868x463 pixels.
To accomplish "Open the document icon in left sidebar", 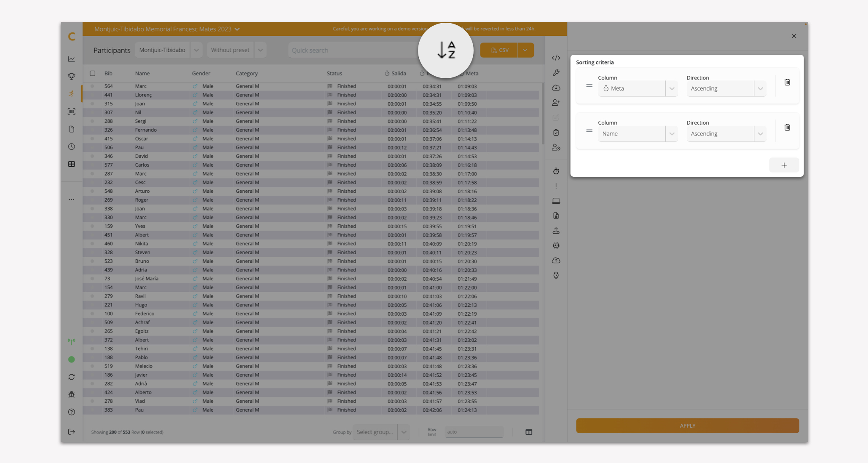I will click(x=72, y=129).
